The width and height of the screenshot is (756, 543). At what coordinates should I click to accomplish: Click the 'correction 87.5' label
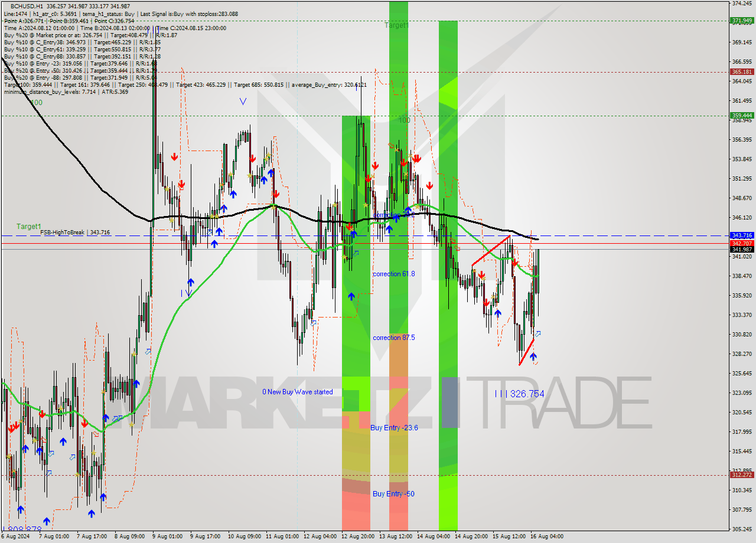[394, 338]
